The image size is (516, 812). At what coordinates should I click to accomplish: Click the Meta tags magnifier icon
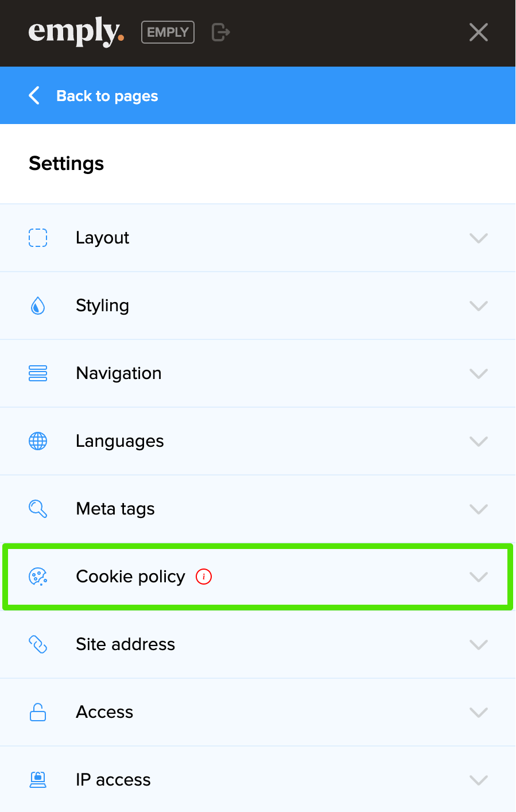pyautogui.click(x=38, y=509)
